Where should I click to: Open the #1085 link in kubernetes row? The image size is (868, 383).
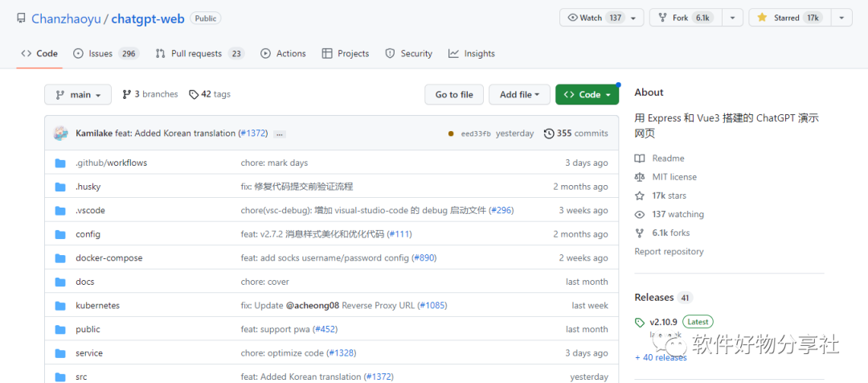432,306
